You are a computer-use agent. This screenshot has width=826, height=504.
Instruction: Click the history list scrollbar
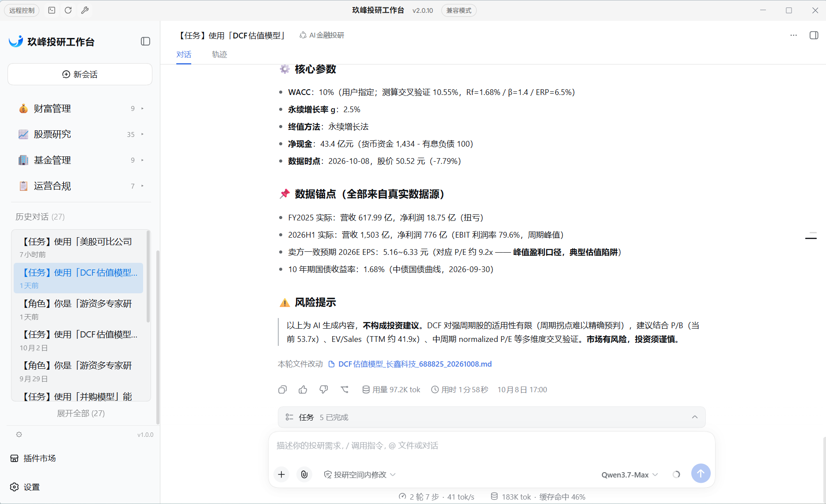pos(148,277)
